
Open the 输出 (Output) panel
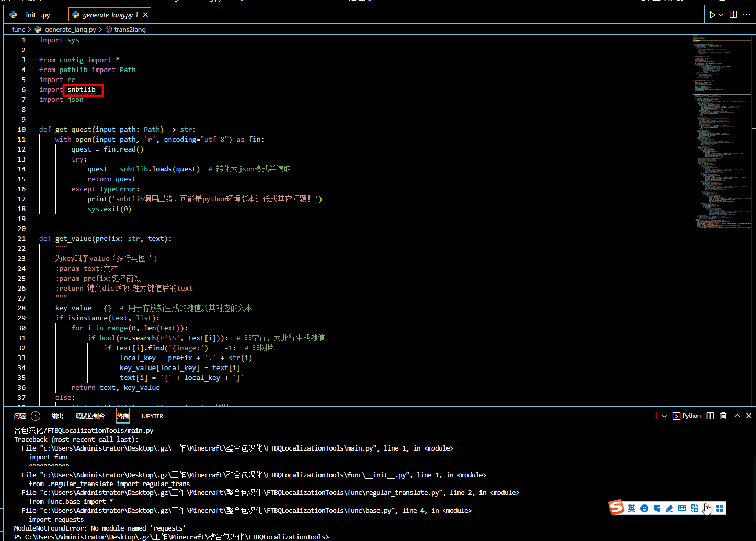click(x=58, y=416)
